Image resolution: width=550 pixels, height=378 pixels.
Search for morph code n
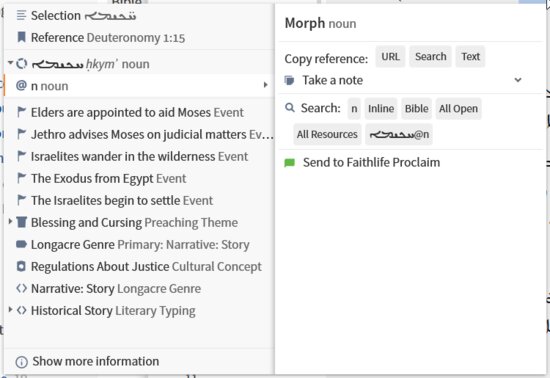(x=354, y=109)
